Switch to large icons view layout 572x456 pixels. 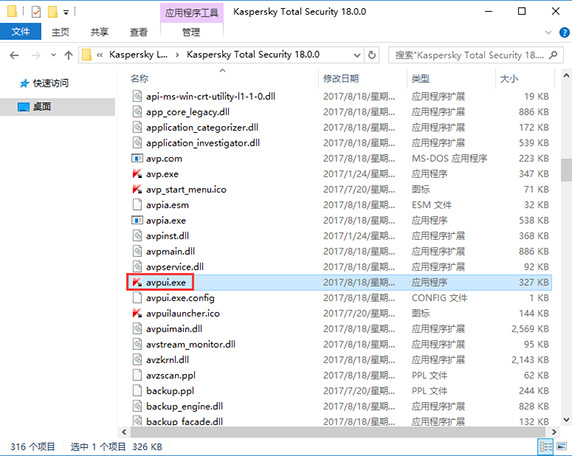coord(561,447)
